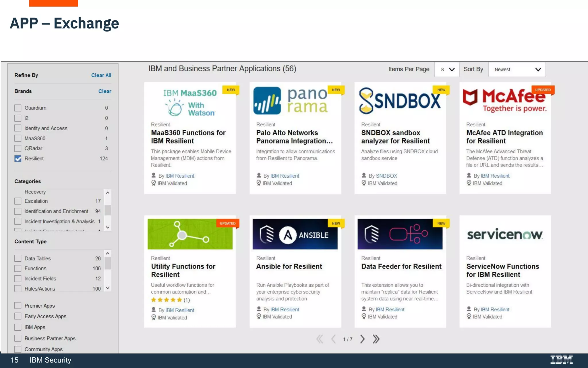Viewport: 588px width, 368px height.
Task: Click the IBM Validated ribbon icon on SNDBOX card
Action: 364,183
